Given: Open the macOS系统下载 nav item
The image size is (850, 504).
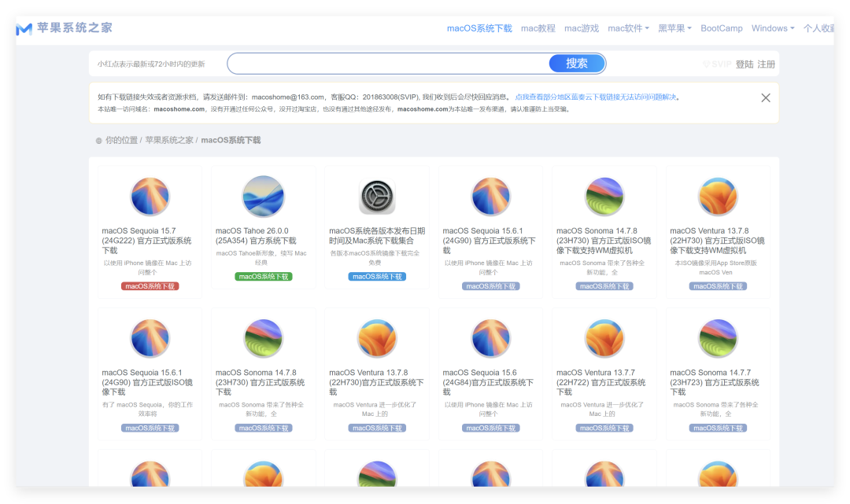Looking at the screenshot, I should click(479, 28).
